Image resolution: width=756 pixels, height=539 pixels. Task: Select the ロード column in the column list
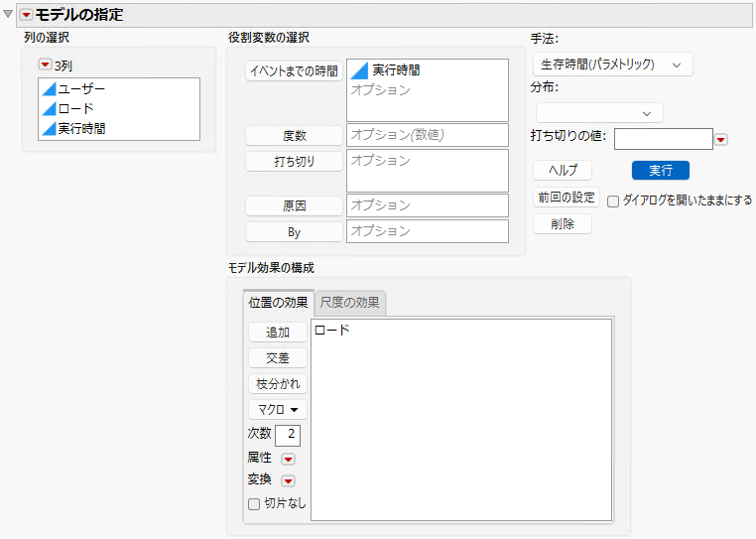click(119, 108)
